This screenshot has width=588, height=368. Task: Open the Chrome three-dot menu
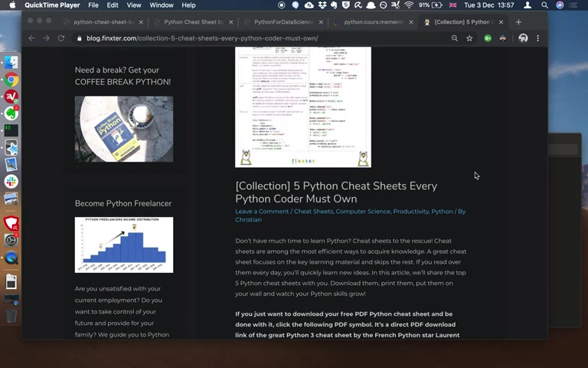(537, 38)
